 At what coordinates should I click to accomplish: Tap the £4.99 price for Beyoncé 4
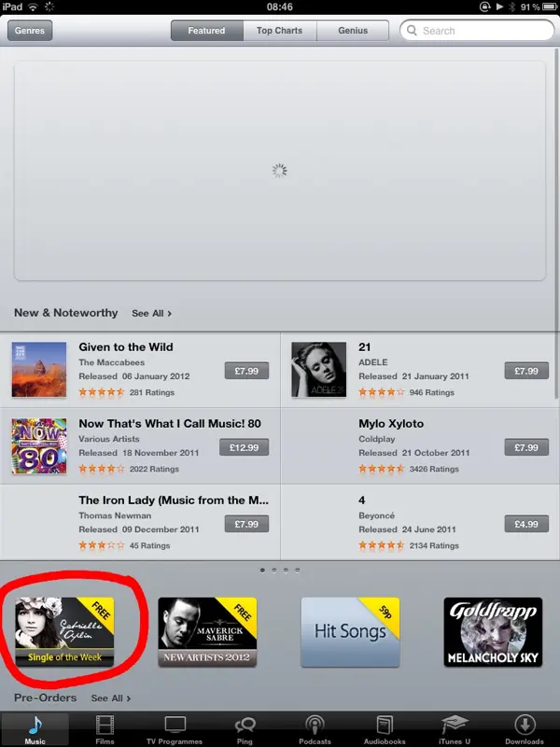click(526, 524)
